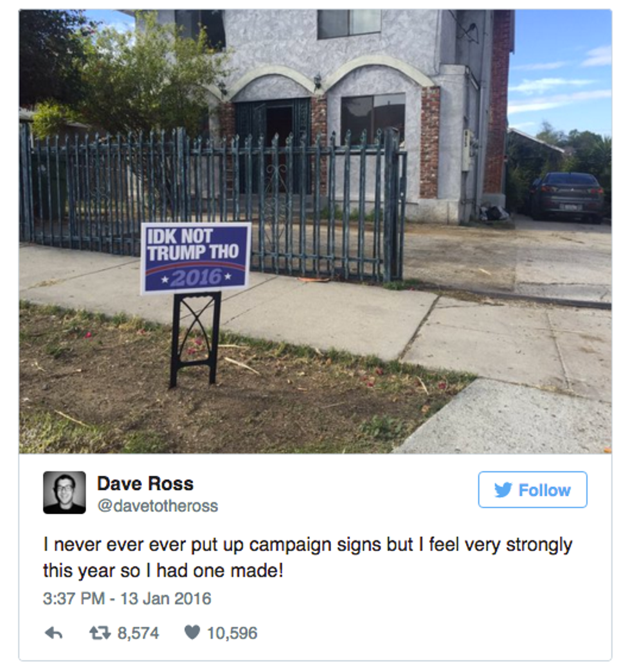Click the black metal sign stand

pos(195,339)
